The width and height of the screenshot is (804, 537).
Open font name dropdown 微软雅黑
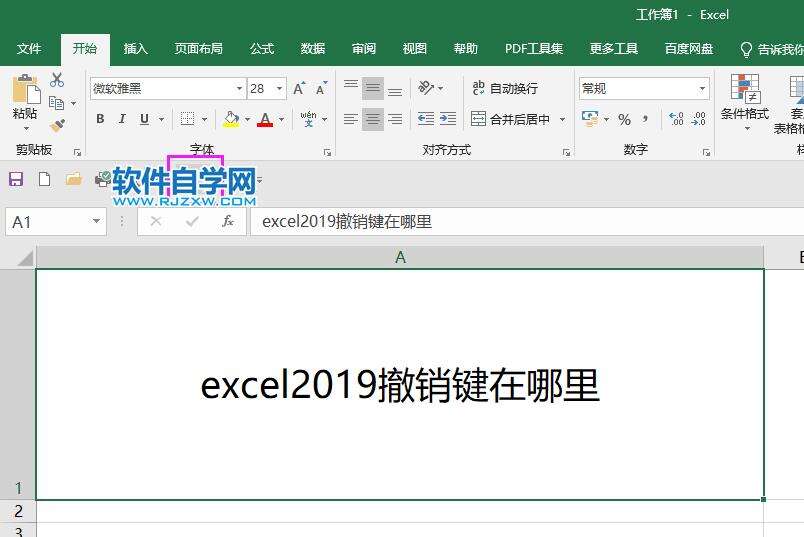click(239, 89)
